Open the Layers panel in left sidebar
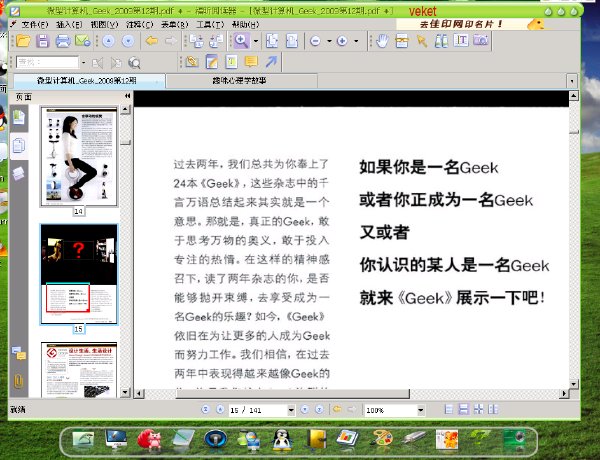Image resolution: width=600 pixels, height=460 pixels. coord(18,173)
